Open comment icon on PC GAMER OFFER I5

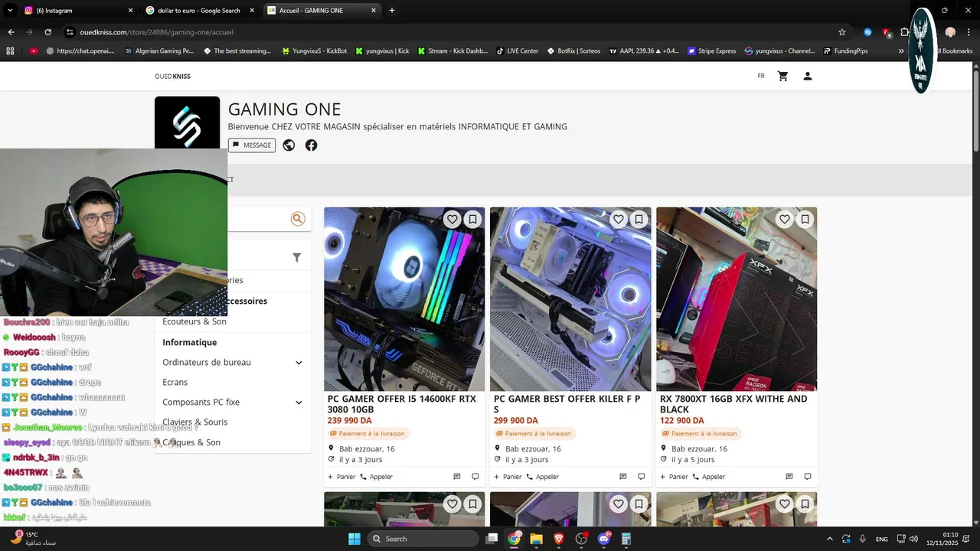[x=475, y=477]
